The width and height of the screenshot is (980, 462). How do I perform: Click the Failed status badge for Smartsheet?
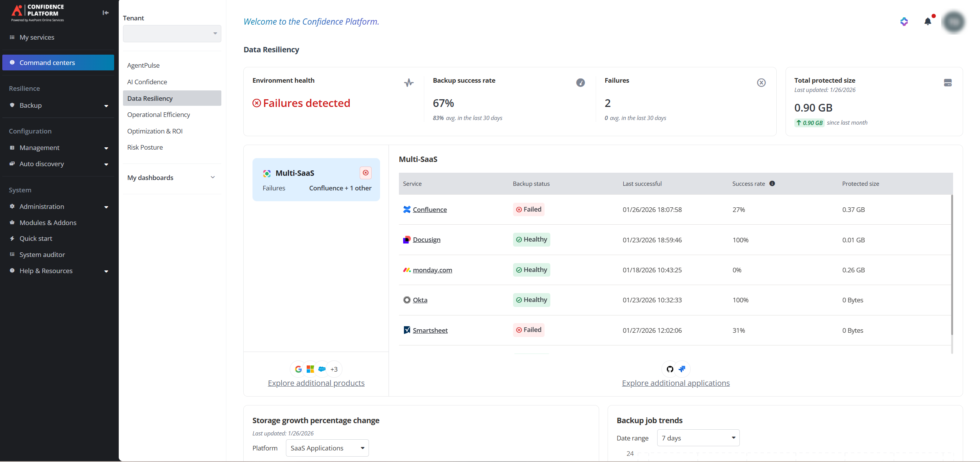528,330
